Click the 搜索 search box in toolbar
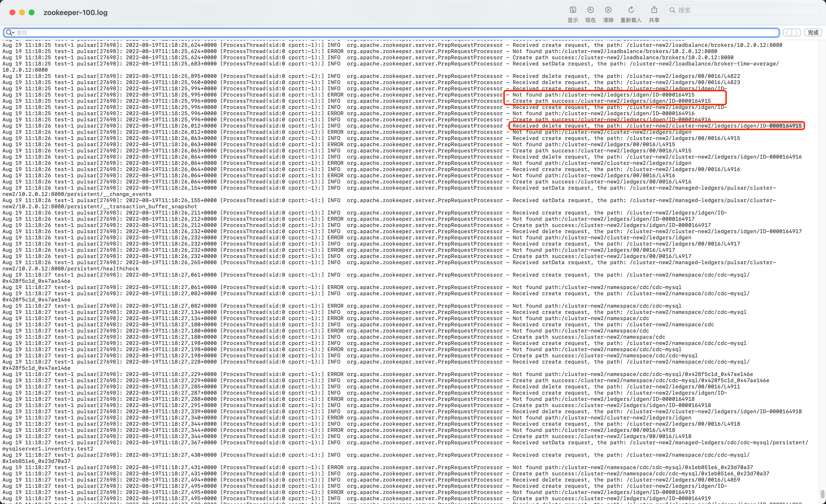Screen dimensions: 826x504 coord(721,10)
